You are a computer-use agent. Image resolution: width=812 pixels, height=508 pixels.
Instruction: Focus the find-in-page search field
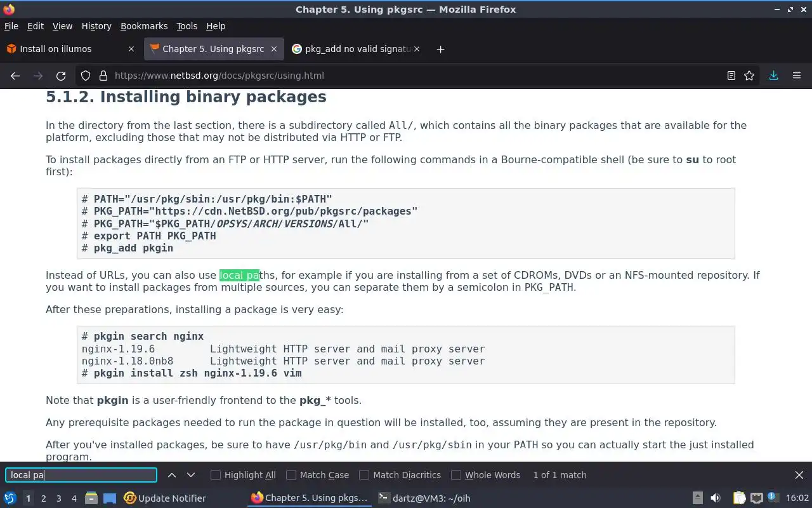pyautogui.click(x=81, y=475)
